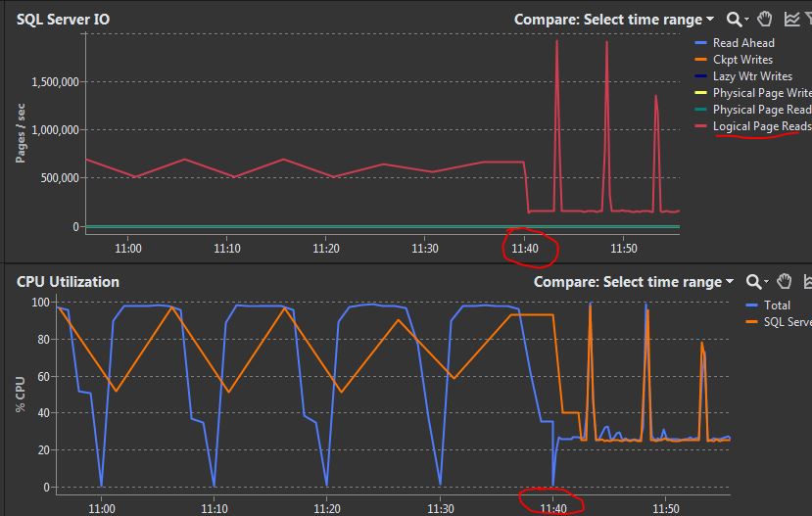The height and width of the screenshot is (516, 812).
Task: Expand the zoom arrow beside the CPU Utilization magnifier
Action: click(766, 281)
